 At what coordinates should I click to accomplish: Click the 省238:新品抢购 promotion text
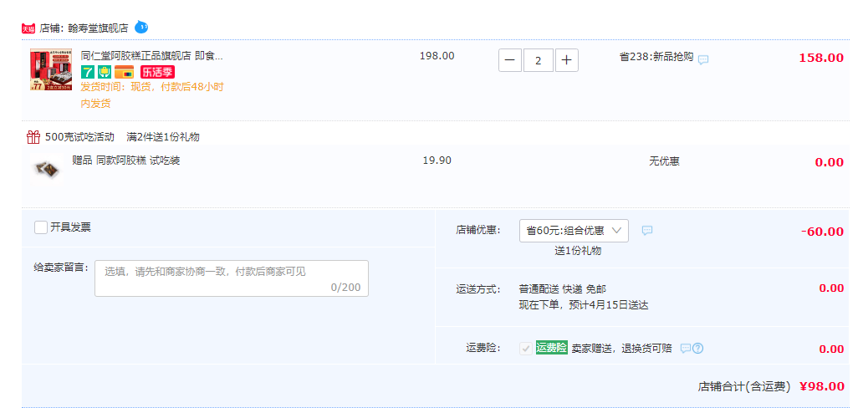(x=656, y=57)
